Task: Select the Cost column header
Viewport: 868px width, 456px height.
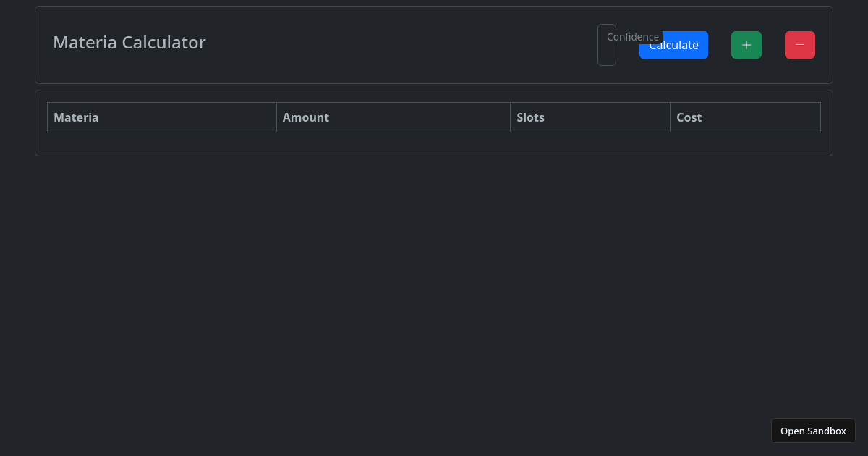Action: tap(689, 117)
